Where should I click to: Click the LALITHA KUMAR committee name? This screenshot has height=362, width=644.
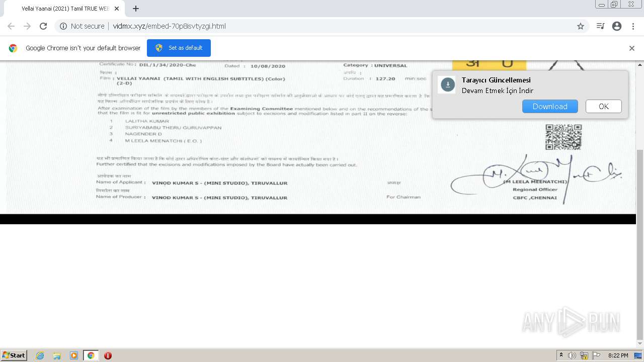(x=147, y=121)
